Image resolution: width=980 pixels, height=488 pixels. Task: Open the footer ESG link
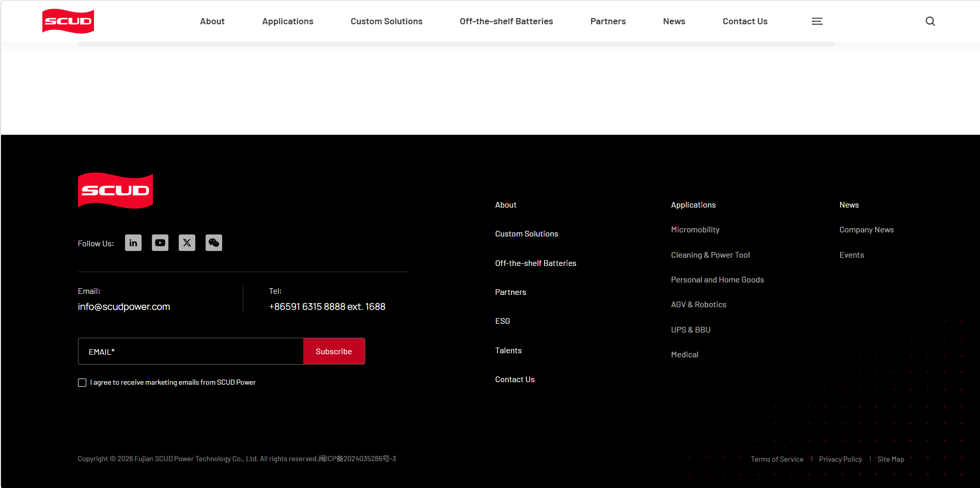[503, 321]
